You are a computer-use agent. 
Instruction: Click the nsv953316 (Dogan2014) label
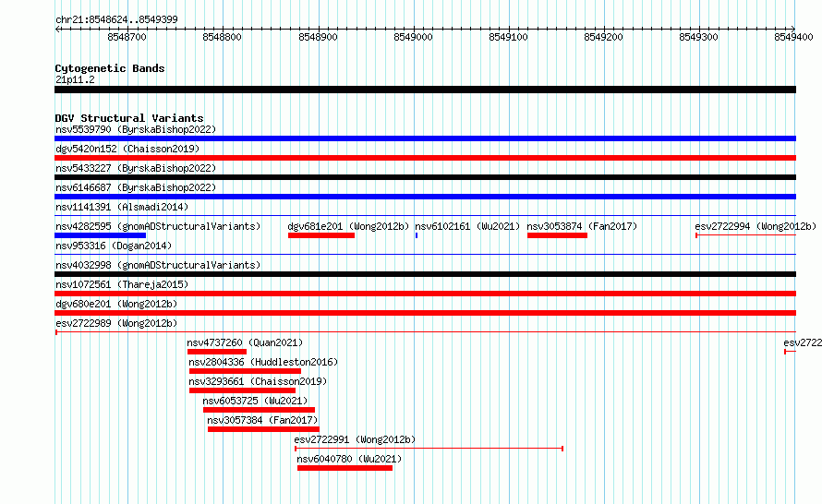[x=114, y=246]
